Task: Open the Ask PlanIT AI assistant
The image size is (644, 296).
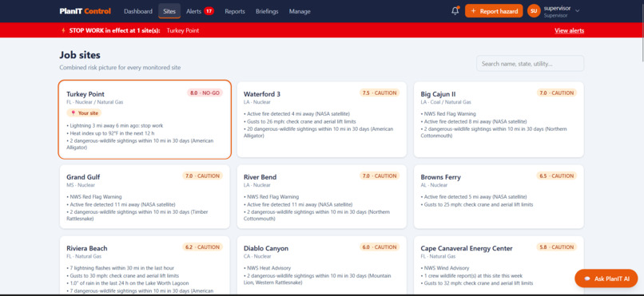Action: pyautogui.click(x=606, y=278)
